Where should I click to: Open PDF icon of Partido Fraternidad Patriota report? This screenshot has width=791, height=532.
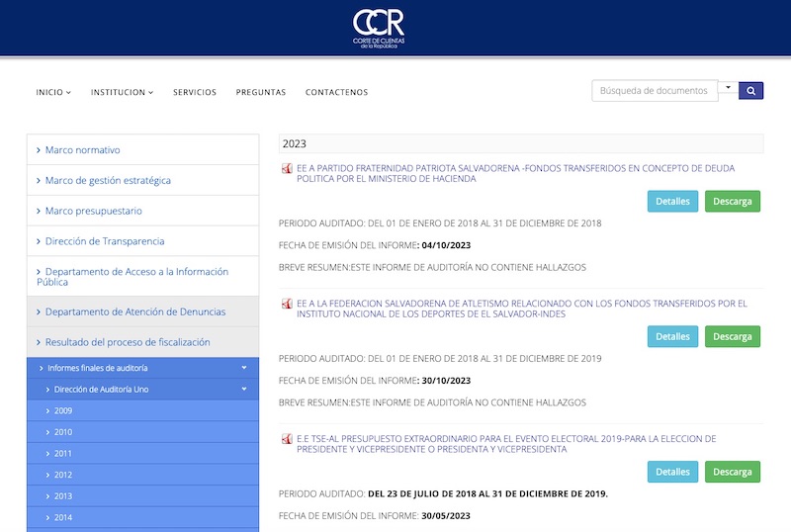(x=287, y=168)
